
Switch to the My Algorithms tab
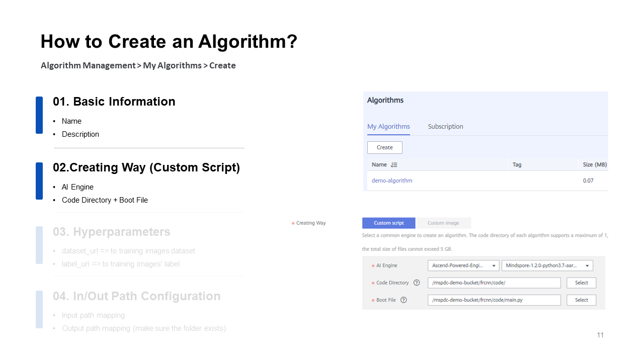(x=388, y=127)
